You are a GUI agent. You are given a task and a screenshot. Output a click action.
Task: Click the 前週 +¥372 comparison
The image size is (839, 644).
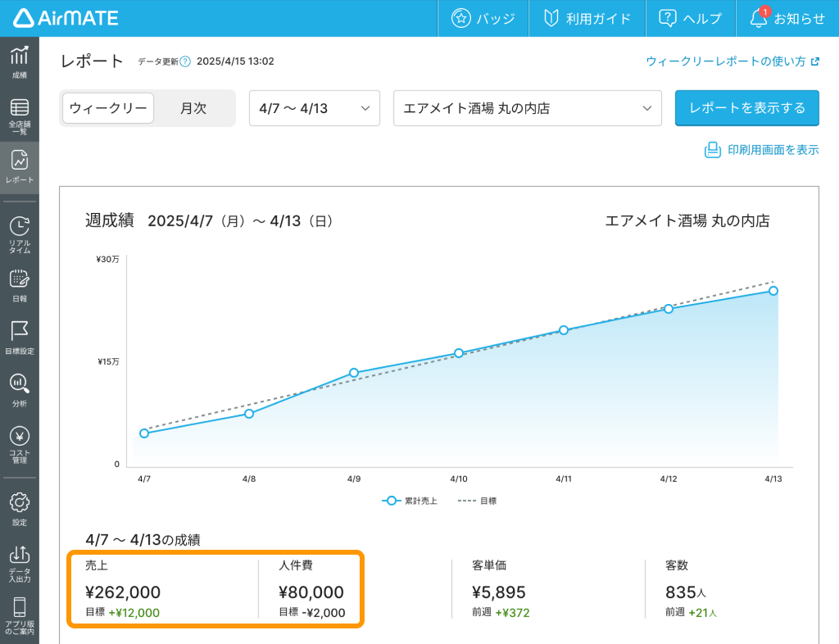[501, 613]
